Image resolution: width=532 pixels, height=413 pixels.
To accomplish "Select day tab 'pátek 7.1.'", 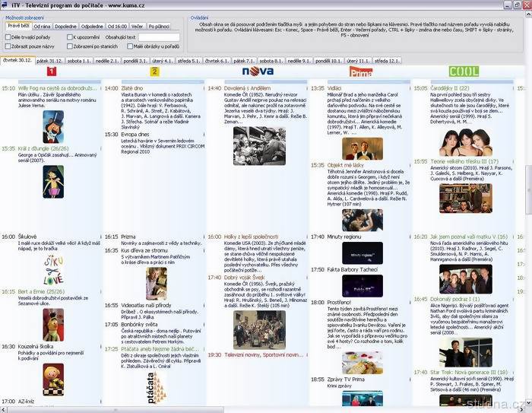I will [x=244, y=61].
